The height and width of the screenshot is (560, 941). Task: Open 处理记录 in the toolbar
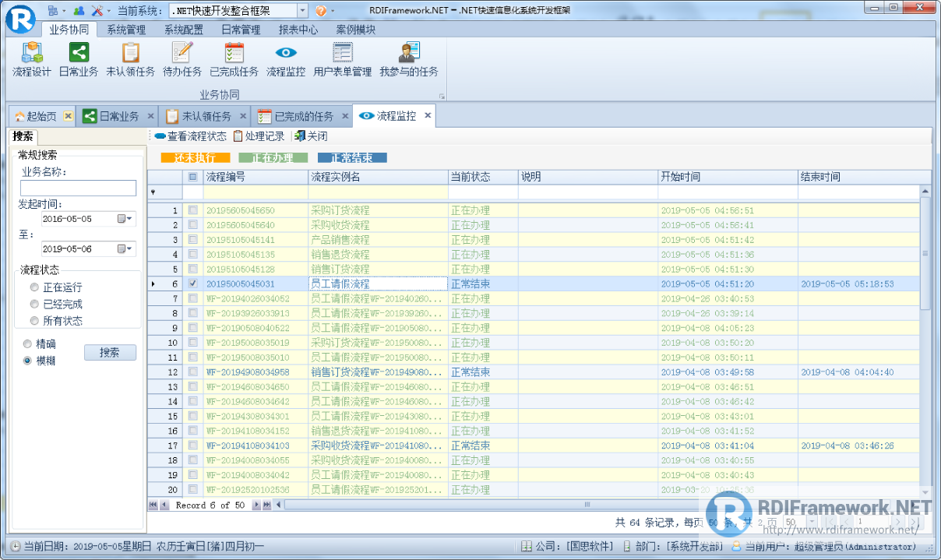259,136
